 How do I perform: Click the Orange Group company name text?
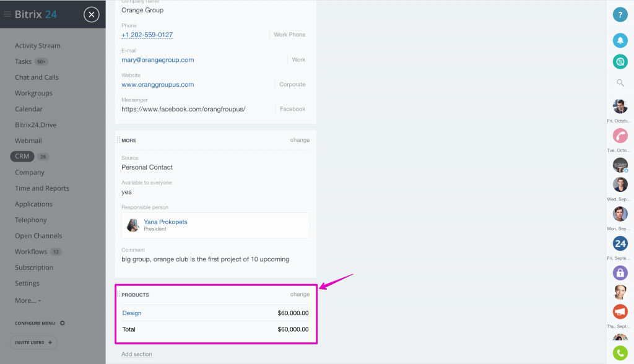click(142, 10)
